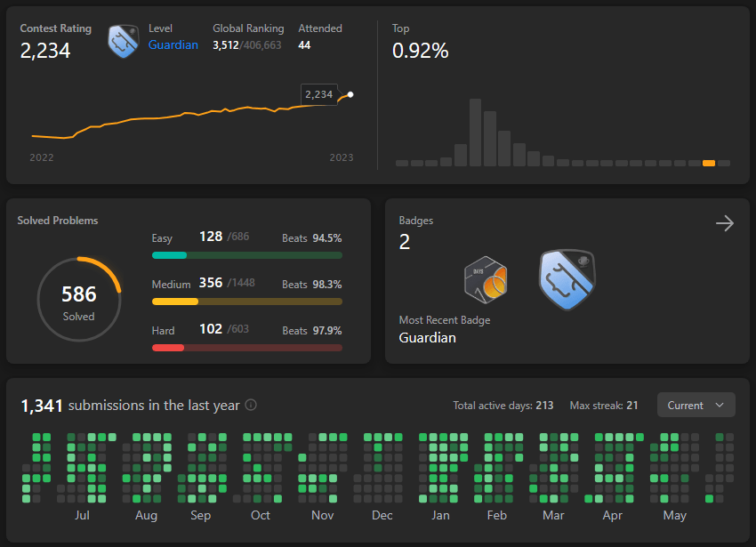Click the info icon beside submissions count
Screen dimensions: 756x547
[251, 405]
